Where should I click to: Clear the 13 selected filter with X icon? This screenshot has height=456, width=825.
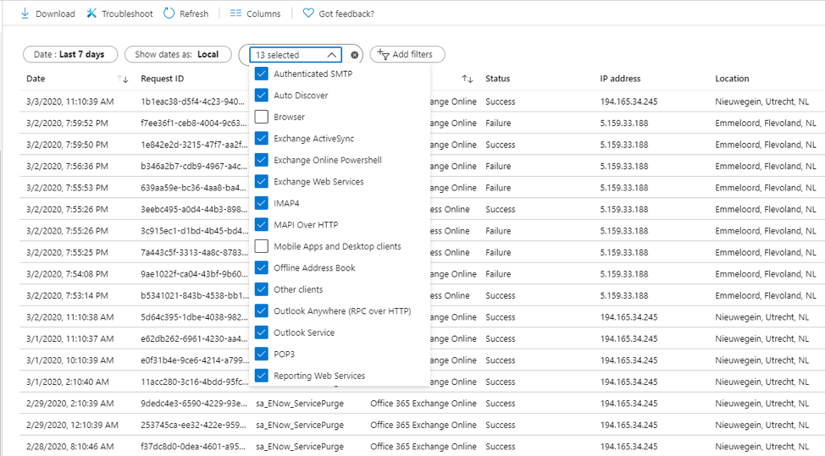(x=355, y=55)
